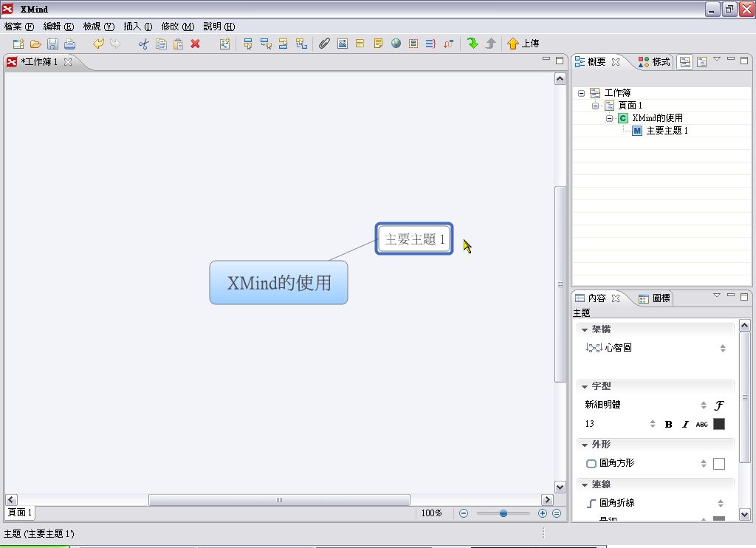Switch to the 樣式 tab

(x=654, y=62)
